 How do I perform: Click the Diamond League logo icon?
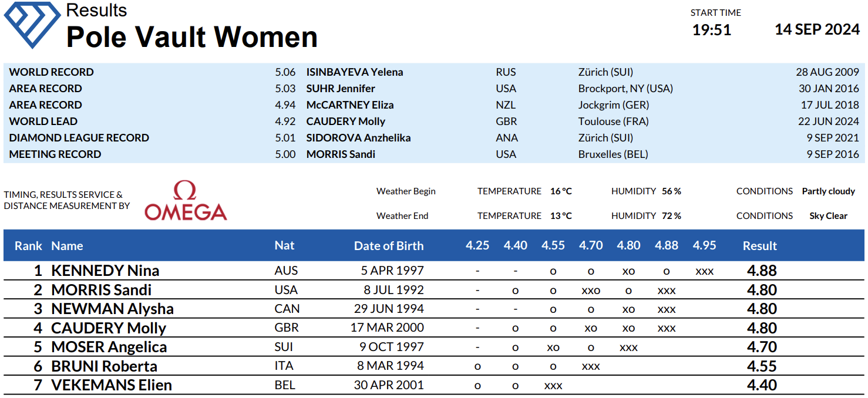coord(32,25)
